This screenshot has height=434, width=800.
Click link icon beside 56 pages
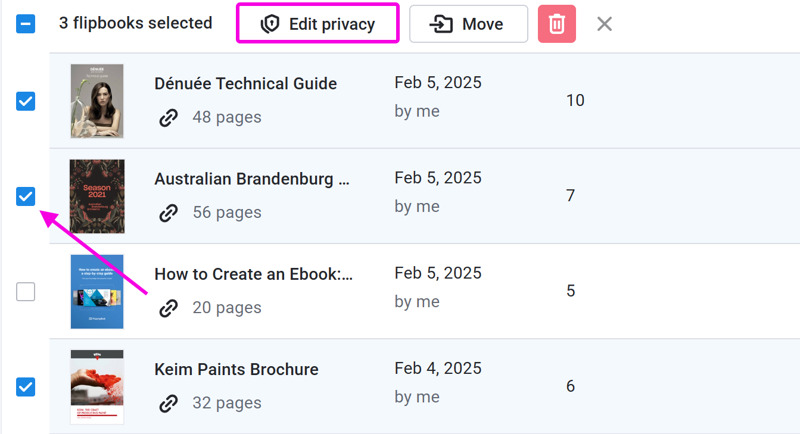click(168, 213)
